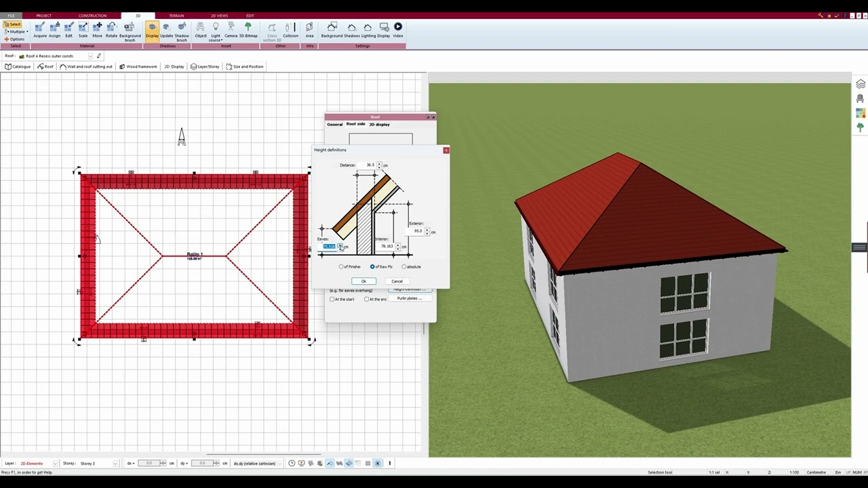Click the pencil edit icon beside roof name
The width and height of the screenshot is (868, 488).
coord(99,56)
